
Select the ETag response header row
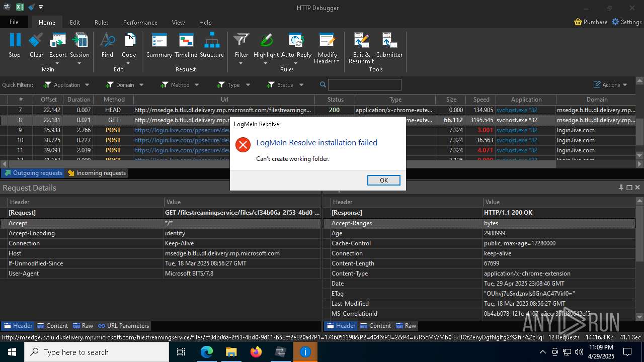coord(479,294)
